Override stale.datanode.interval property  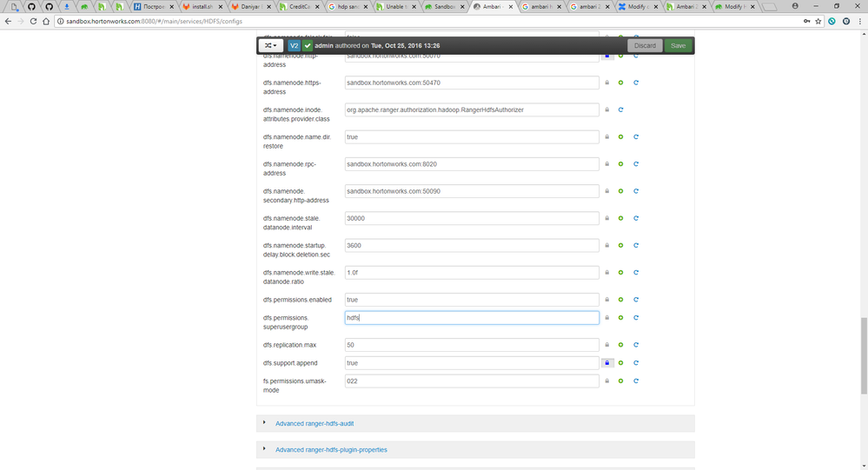point(620,218)
